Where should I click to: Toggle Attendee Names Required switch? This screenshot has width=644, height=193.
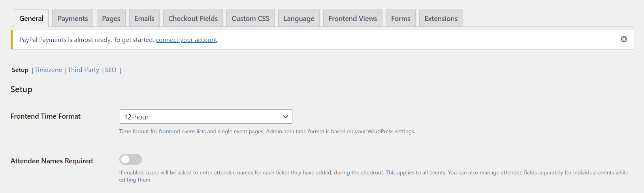pos(130,159)
